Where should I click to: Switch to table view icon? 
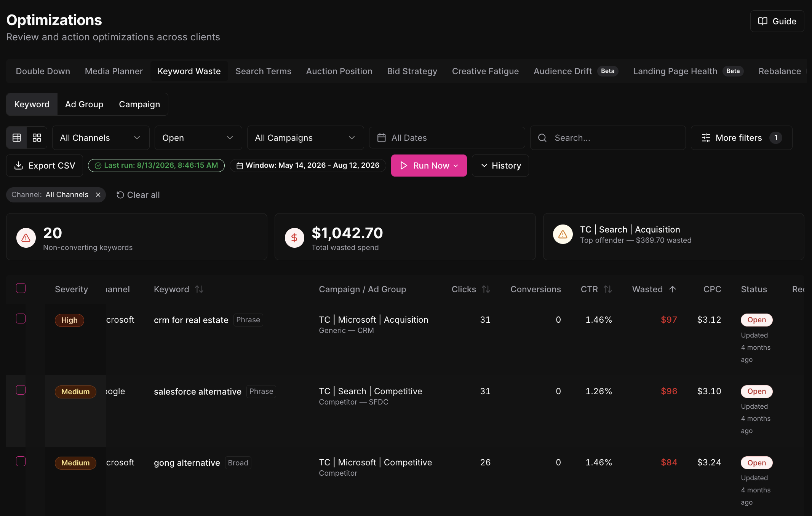click(x=17, y=138)
